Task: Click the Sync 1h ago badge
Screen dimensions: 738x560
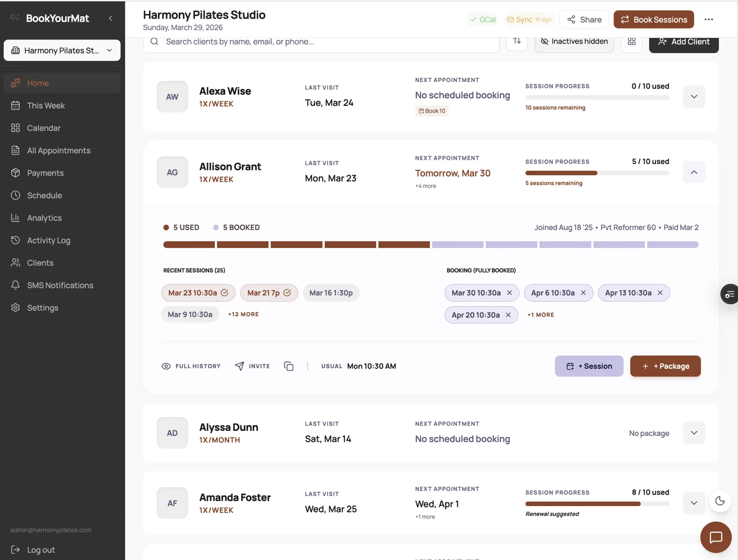Action: click(529, 19)
